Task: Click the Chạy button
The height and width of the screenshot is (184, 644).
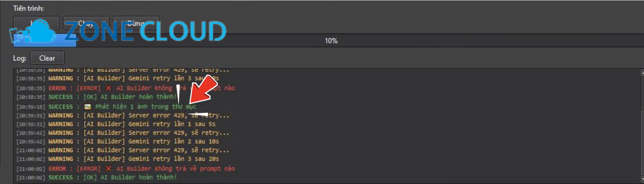Action: [86, 23]
